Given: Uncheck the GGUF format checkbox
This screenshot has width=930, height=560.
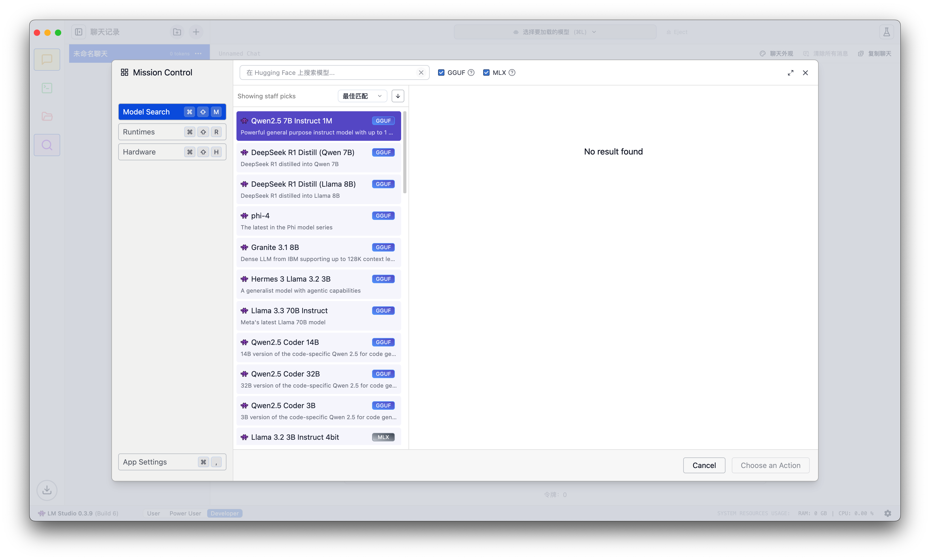Looking at the screenshot, I should (x=441, y=73).
